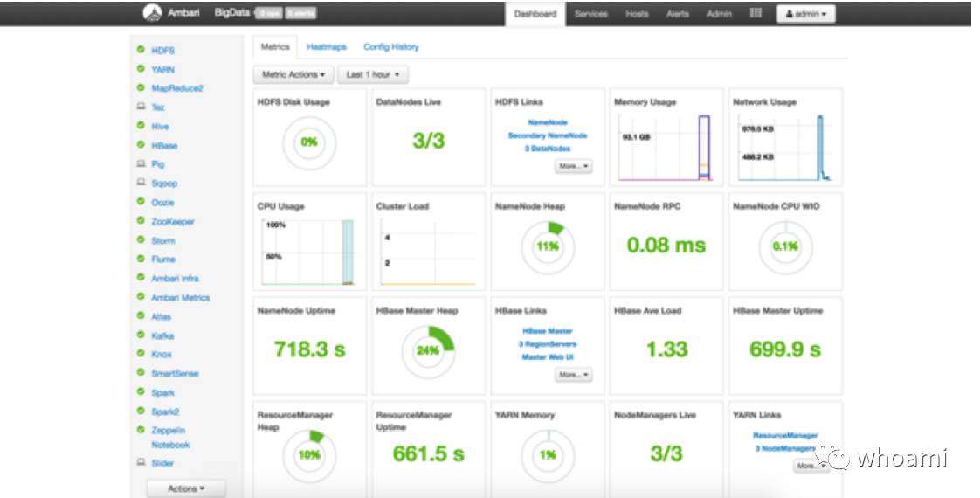Open the Memory Usage chart widget
Image resolution: width=980 pixels, height=498 pixels.
[x=666, y=137]
